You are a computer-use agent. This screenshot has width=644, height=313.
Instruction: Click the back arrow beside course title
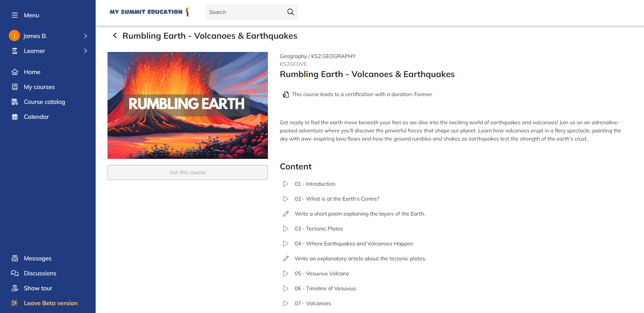(115, 36)
